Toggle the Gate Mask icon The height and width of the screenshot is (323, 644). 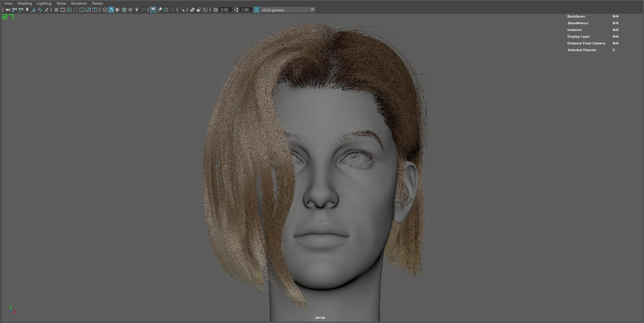[x=76, y=10]
